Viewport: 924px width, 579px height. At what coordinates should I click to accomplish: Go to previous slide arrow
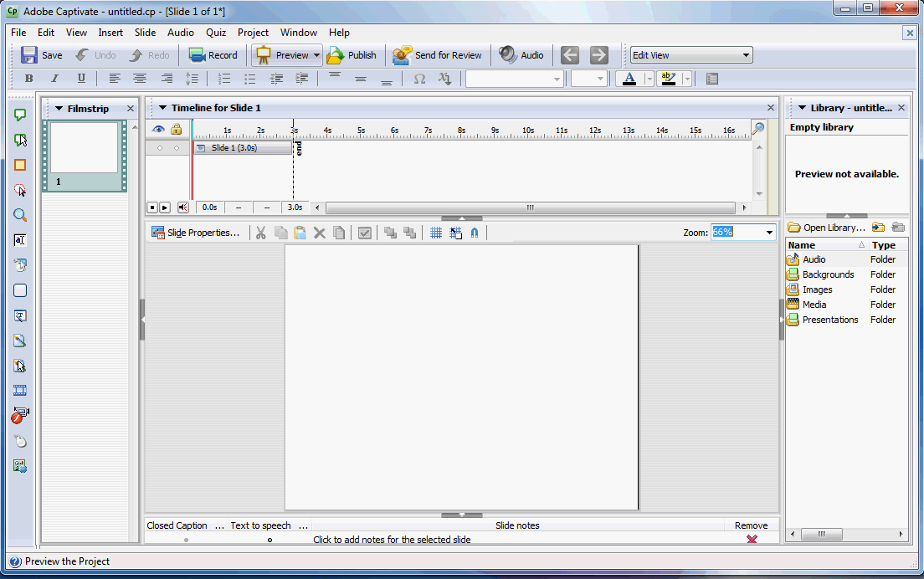point(570,55)
